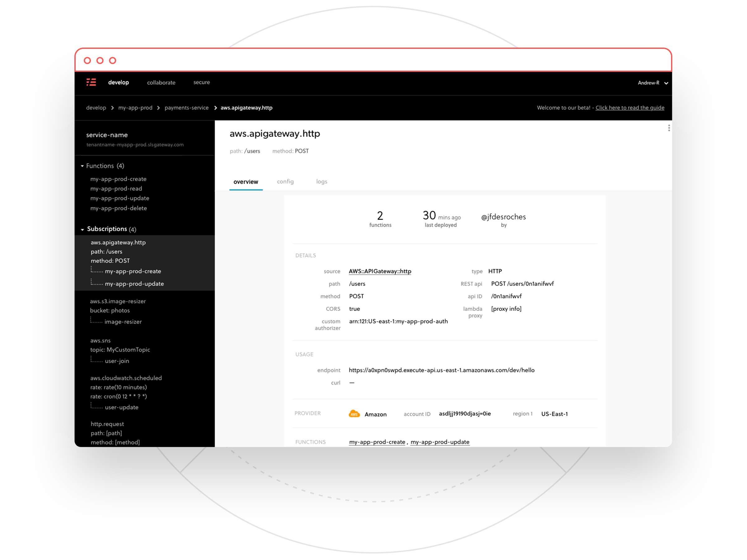Viewport: 747px width, 560px height.
Task: Open my-app-prod-update link in Functions row
Action: tap(440, 442)
